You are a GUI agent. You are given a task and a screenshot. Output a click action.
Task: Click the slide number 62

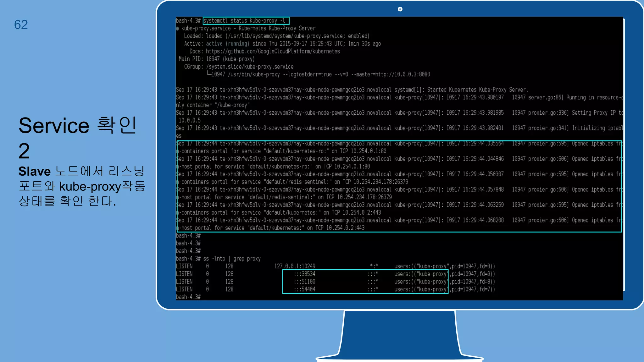coord(21,25)
